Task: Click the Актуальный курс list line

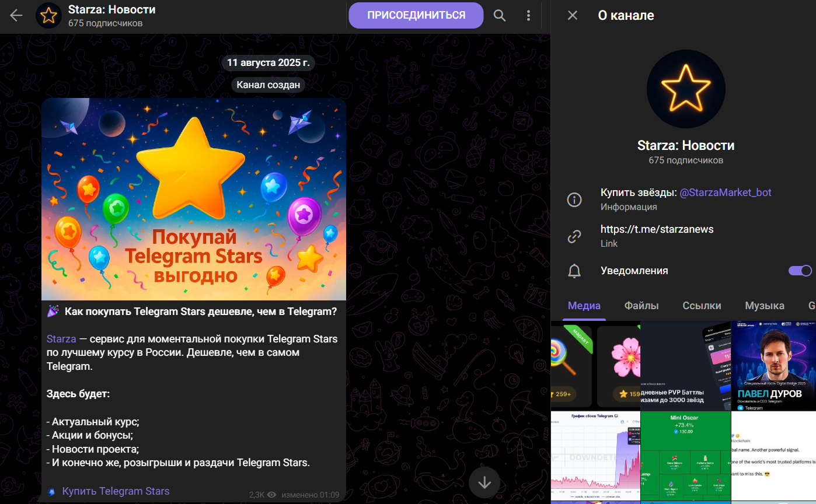Action: (x=93, y=422)
